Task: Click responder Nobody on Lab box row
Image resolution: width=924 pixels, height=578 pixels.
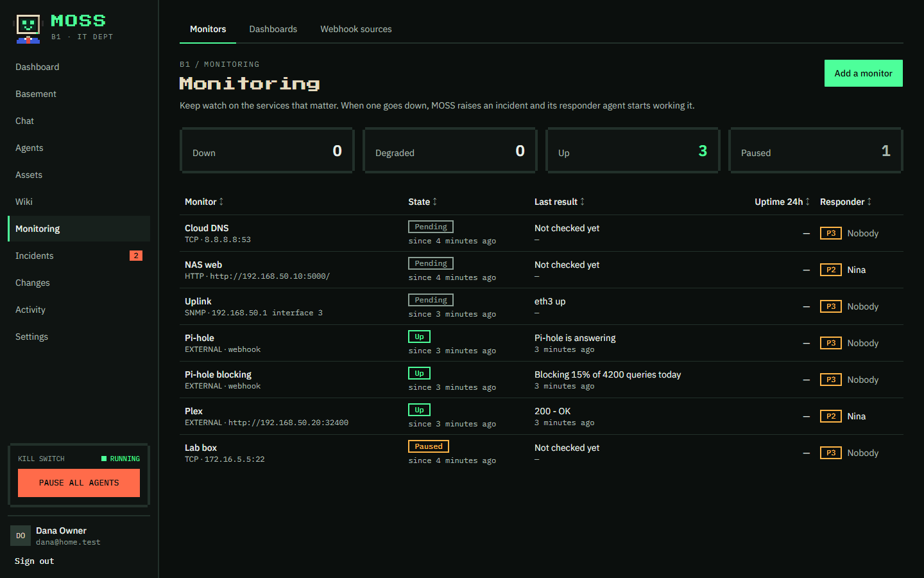Action: pyautogui.click(x=863, y=453)
